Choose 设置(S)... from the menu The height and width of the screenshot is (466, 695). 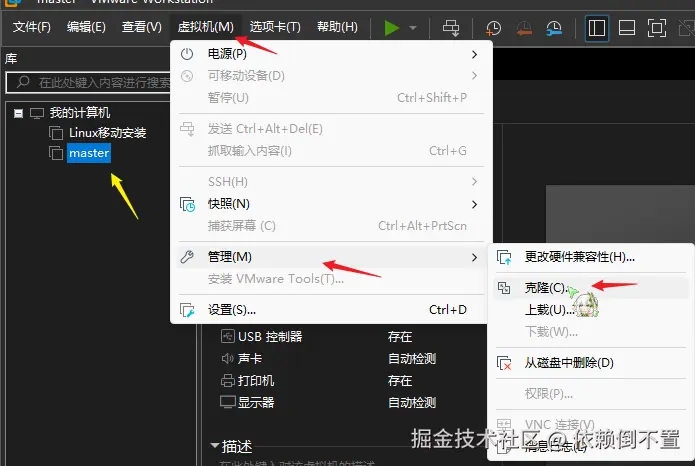point(331,310)
